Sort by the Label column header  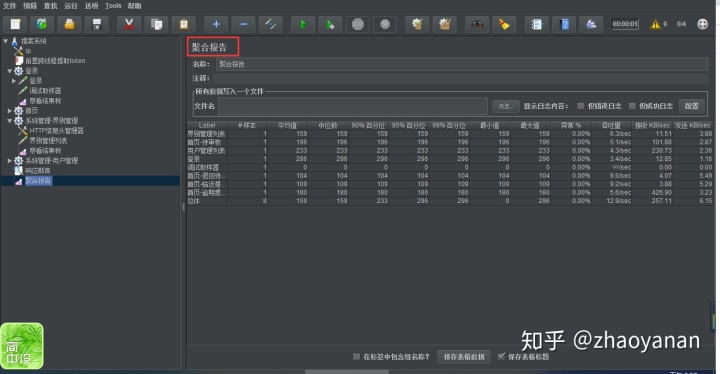[207, 125]
